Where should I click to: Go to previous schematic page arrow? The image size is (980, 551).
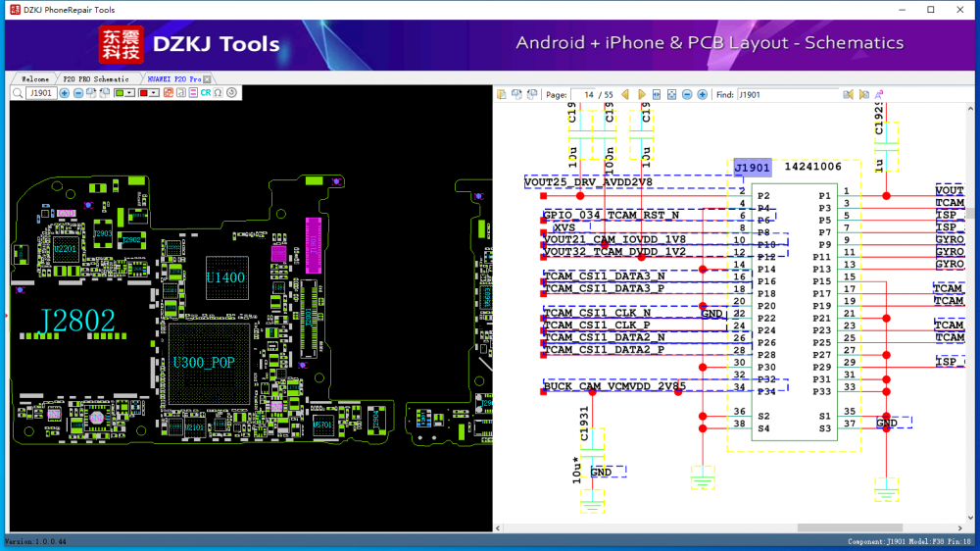625,94
